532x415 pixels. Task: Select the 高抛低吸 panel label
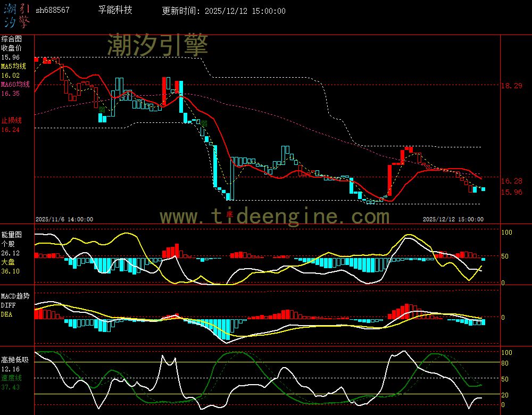(x=14, y=360)
